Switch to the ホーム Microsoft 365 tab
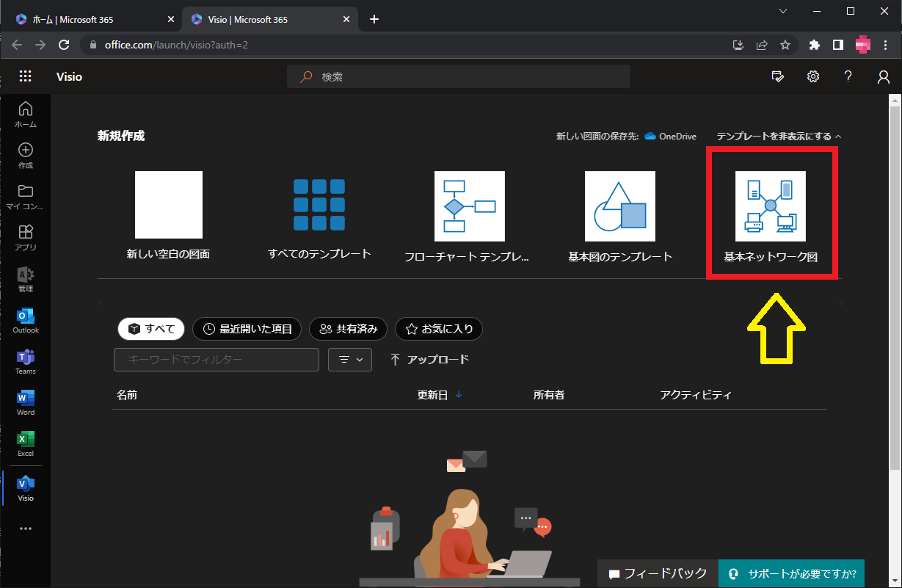902x588 pixels. 90,20
